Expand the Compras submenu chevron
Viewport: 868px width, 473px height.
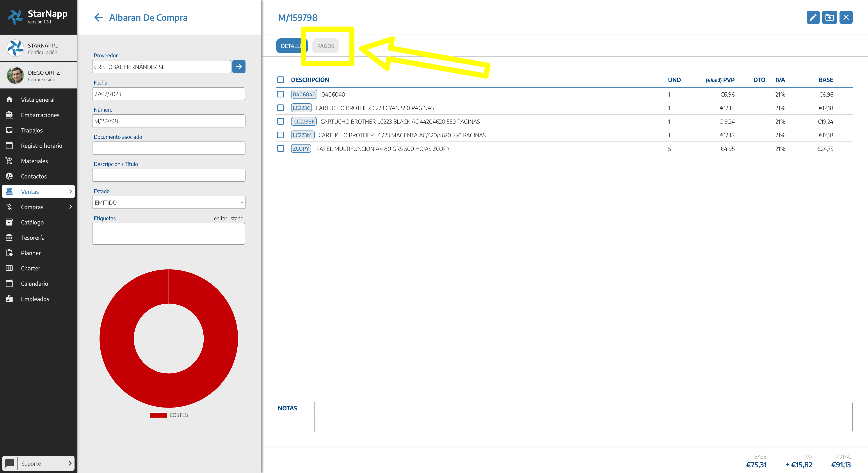point(70,207)
